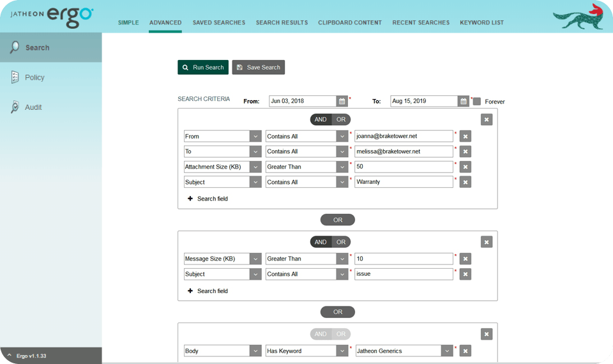
Task: Set first group operator to AND
Action: [x=321, y=119]
